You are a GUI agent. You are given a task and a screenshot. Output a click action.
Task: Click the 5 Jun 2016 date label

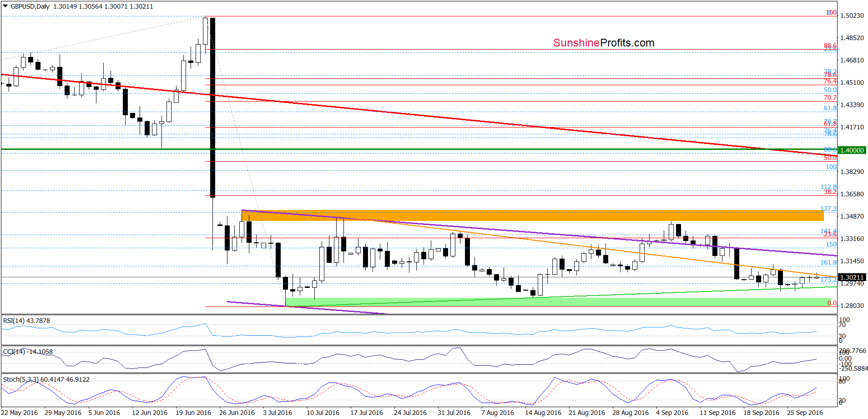[x=104, y=413]
